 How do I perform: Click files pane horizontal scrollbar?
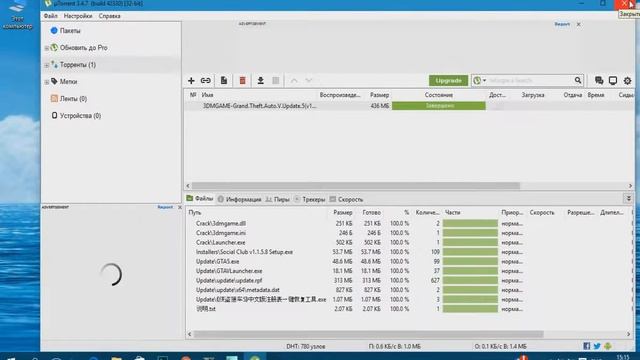click(x=369, y=334)
